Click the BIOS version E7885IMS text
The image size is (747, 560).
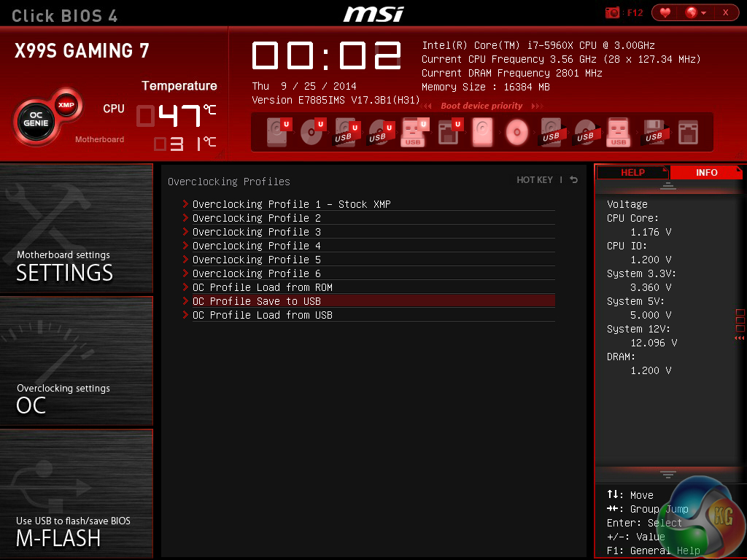pyautogui.click(x=336, y=100)
